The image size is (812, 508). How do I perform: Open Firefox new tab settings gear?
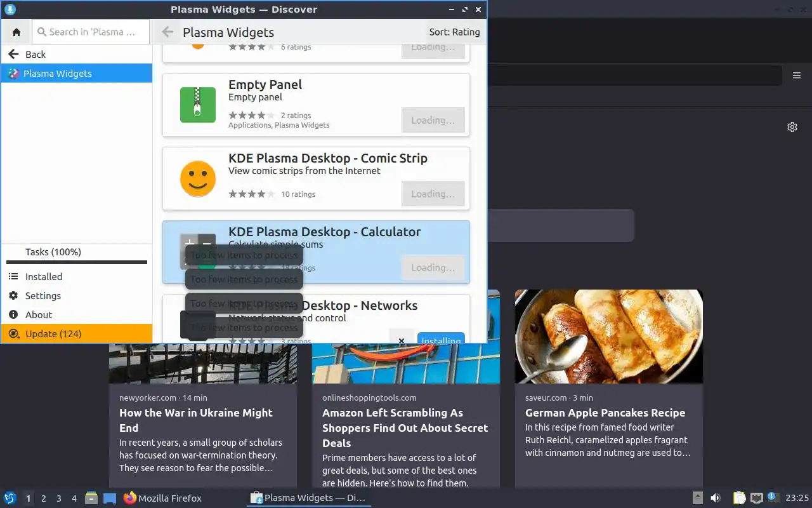click(792, 127)
